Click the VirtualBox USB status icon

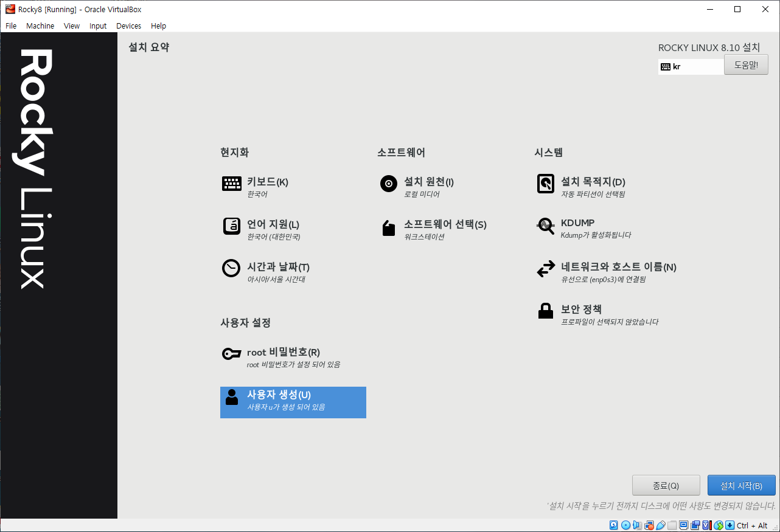pyautogui.click(x=661, y=525)
